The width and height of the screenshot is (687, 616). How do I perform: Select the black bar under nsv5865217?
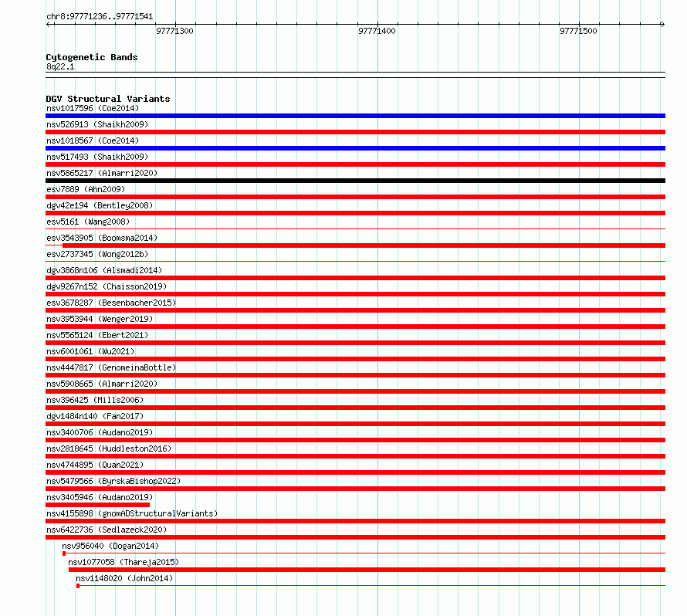point(355,181)
